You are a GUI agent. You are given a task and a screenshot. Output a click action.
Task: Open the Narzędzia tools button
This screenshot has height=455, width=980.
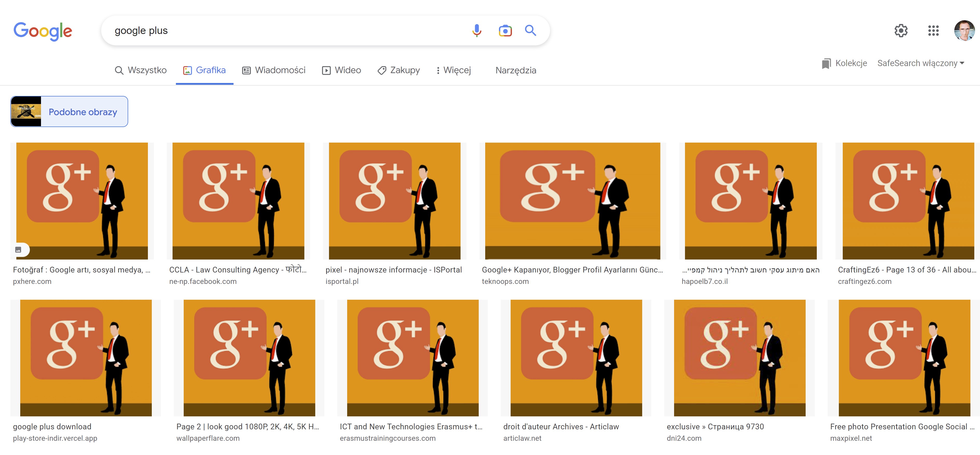coord(516,70)
